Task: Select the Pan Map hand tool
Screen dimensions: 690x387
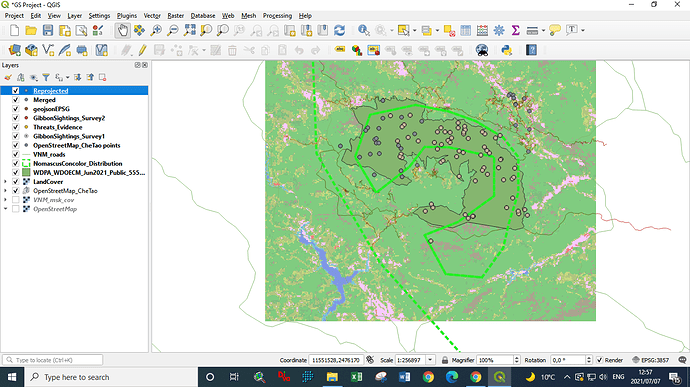Action: (x=123, y=30)
